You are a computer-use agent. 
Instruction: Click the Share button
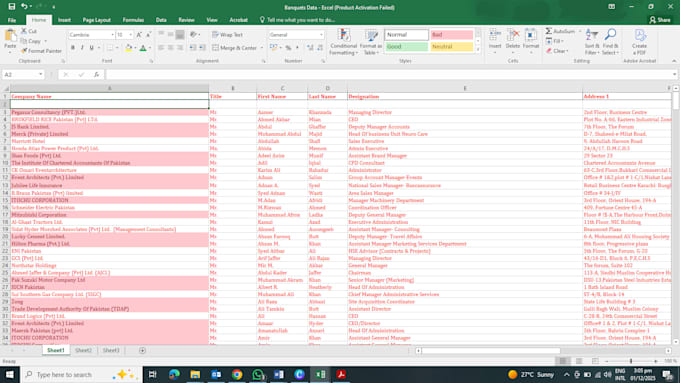point(660,20)
